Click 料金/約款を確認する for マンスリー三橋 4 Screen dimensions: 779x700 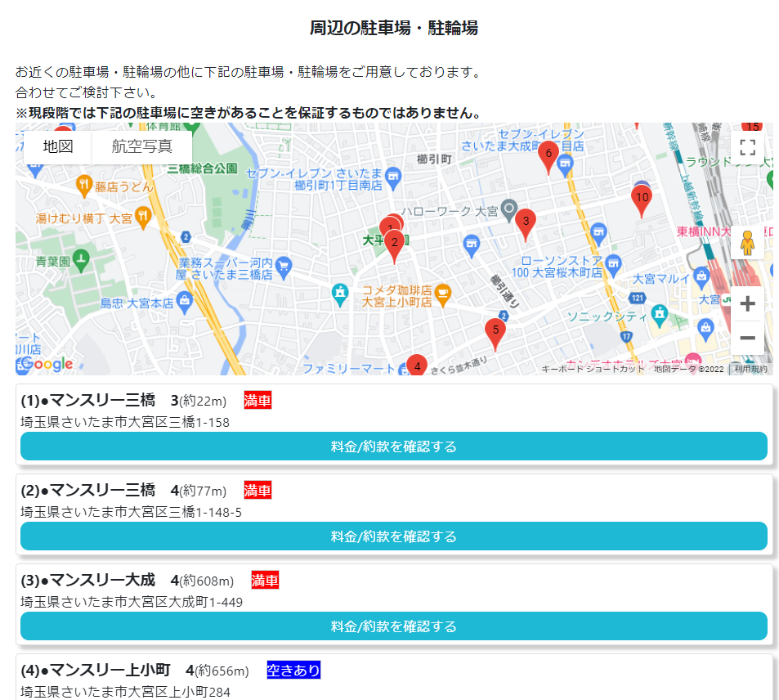(393, 536)
